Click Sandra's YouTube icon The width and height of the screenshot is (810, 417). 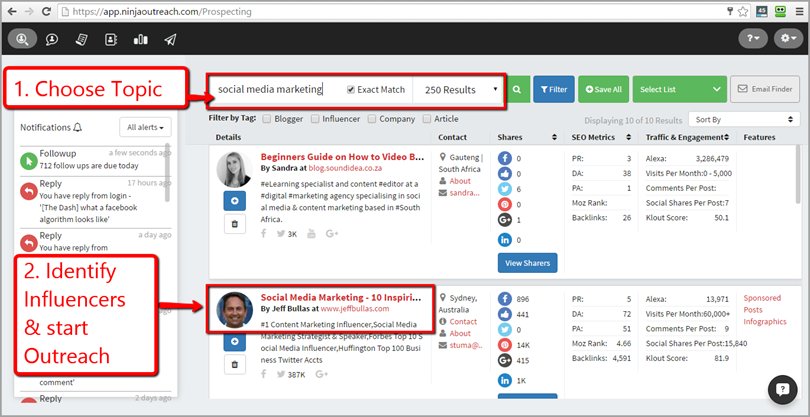pyautogui.click(x=311, y=234)
